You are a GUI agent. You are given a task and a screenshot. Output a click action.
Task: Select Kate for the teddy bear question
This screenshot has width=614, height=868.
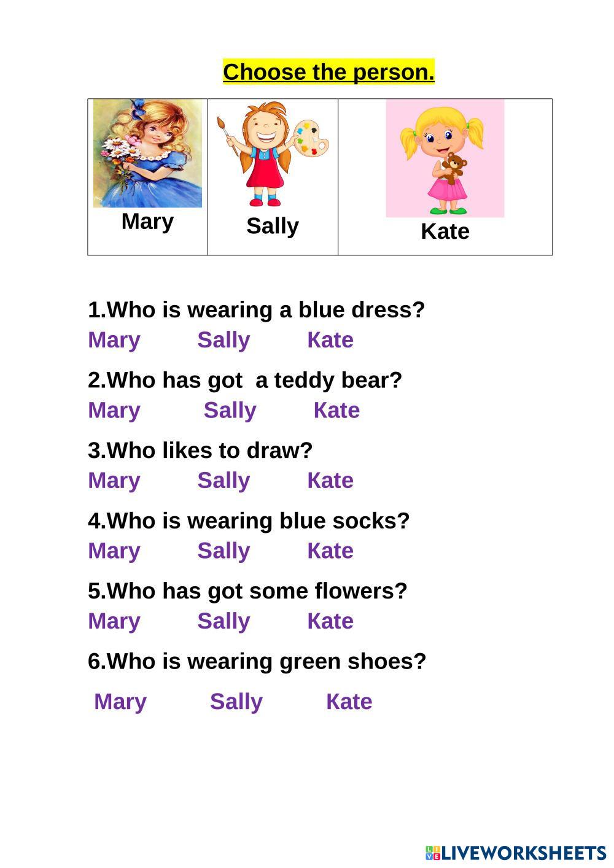[336, 410]
